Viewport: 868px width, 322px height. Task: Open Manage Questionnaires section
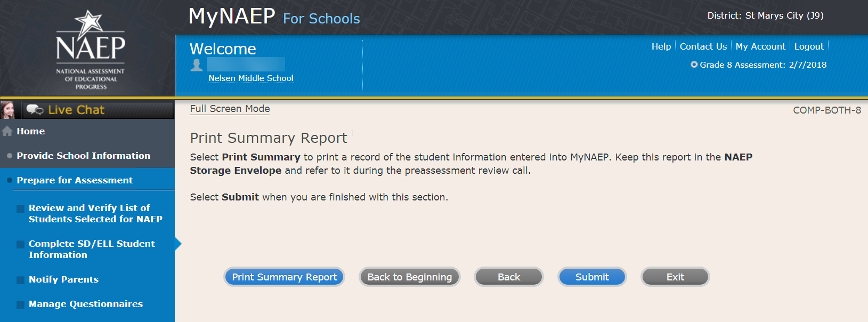tap(86, 304)
